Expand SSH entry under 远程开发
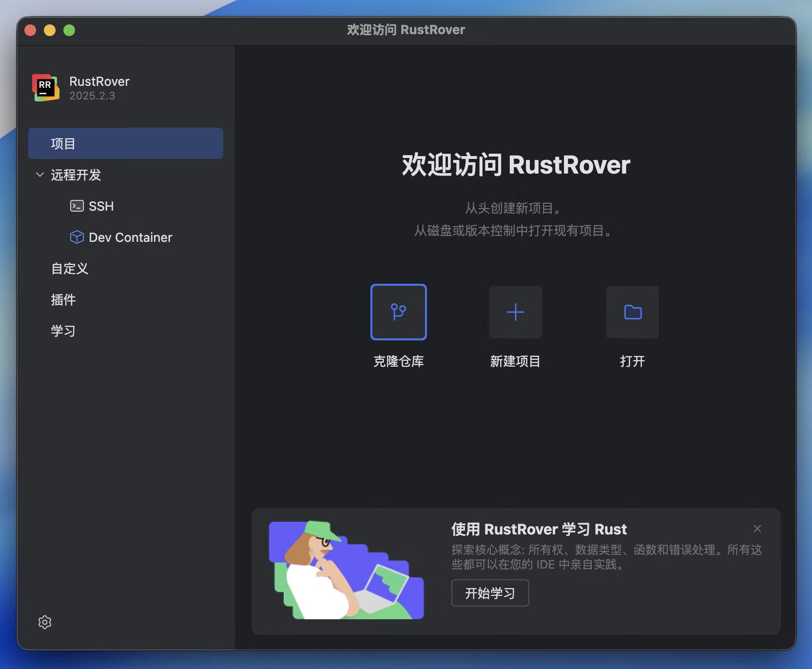The width and height of the screenshot is (812, 669). (x=101, y=206)
